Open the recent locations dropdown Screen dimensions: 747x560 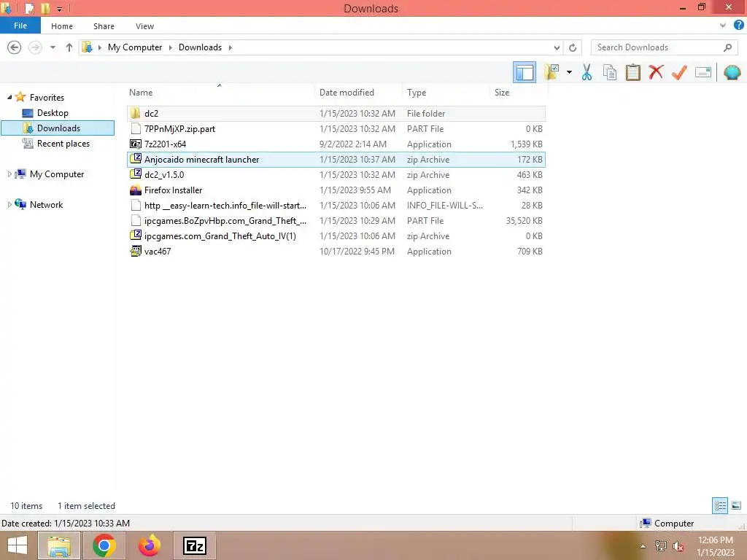coord(53,47)
